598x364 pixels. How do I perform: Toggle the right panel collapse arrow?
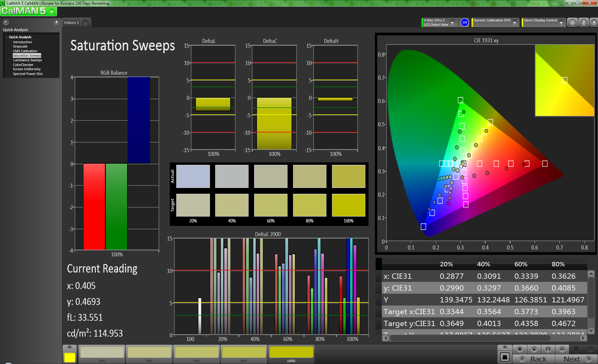point(594,22)
